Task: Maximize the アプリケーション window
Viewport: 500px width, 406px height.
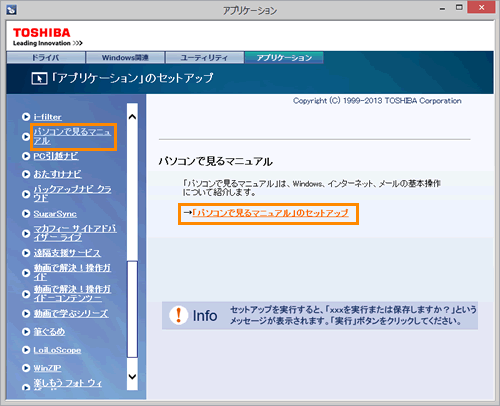Action: click(x=459, y=8)
